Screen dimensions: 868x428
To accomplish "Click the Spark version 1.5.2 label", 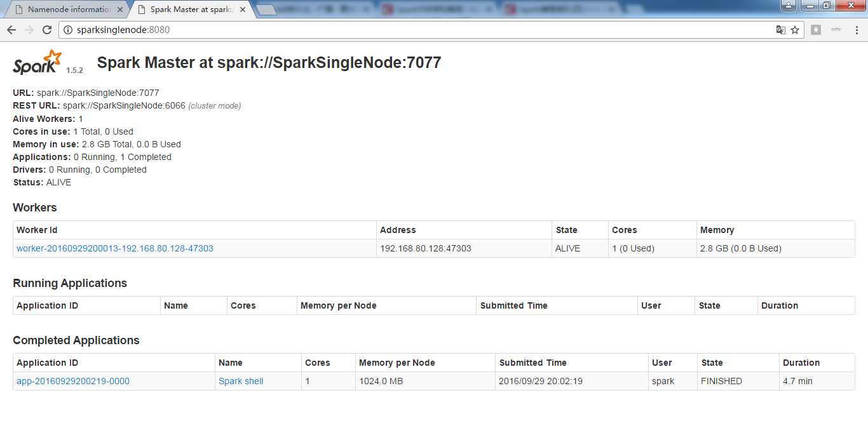I will [x=74, y=70].
